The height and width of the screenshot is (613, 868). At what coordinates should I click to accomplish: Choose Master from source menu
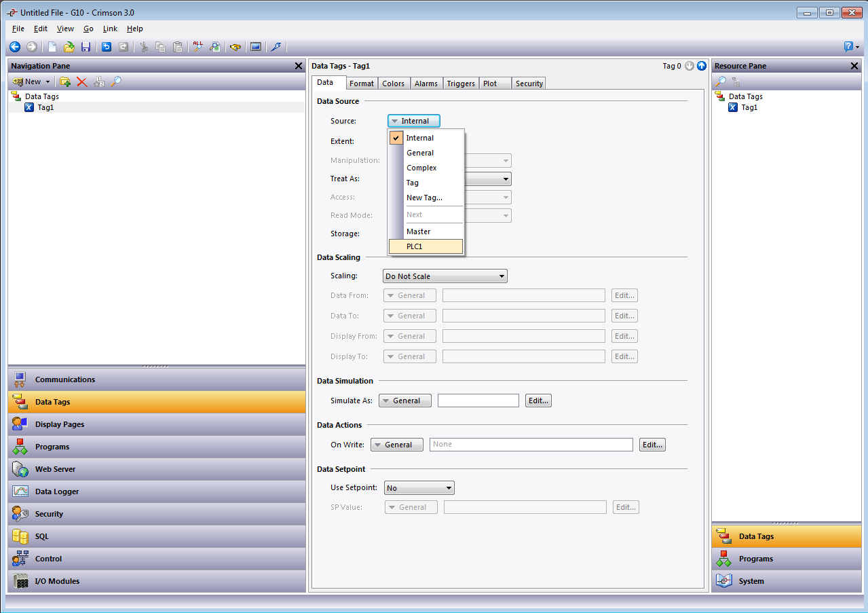[426, 231]
